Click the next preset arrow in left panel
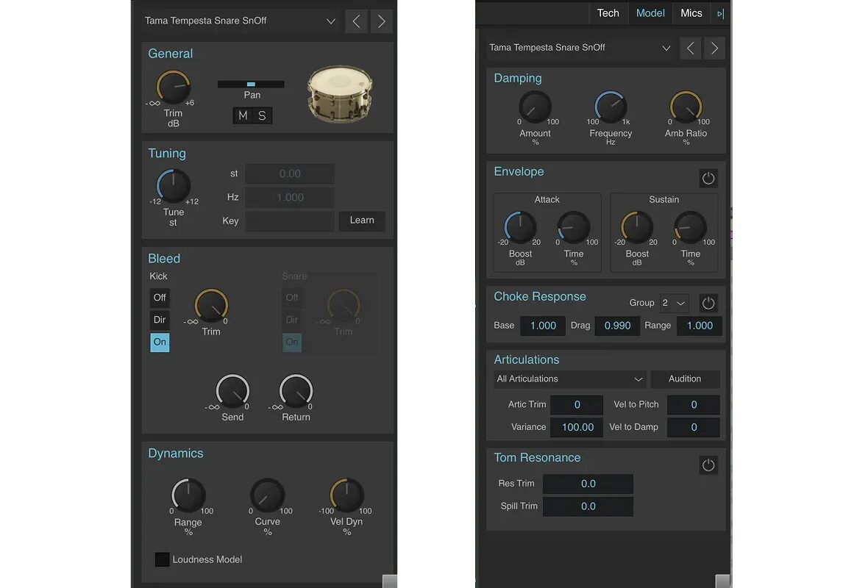 click(381, 21)
